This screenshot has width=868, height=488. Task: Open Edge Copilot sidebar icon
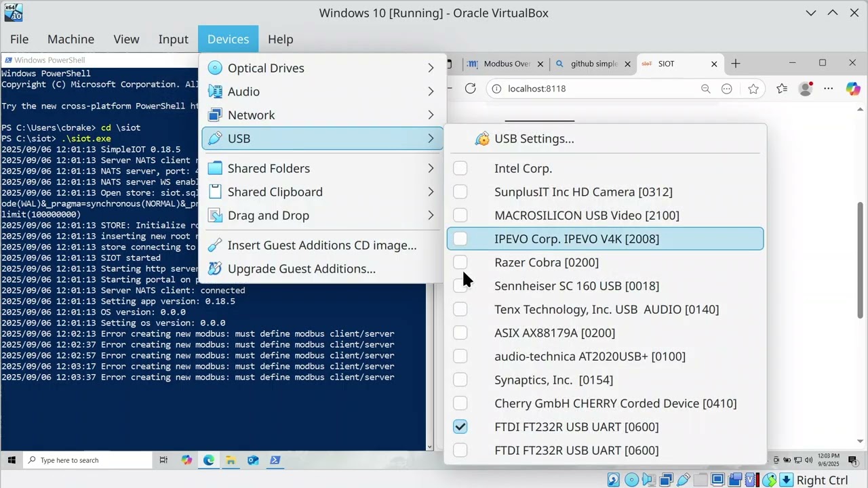click(852, 89)
